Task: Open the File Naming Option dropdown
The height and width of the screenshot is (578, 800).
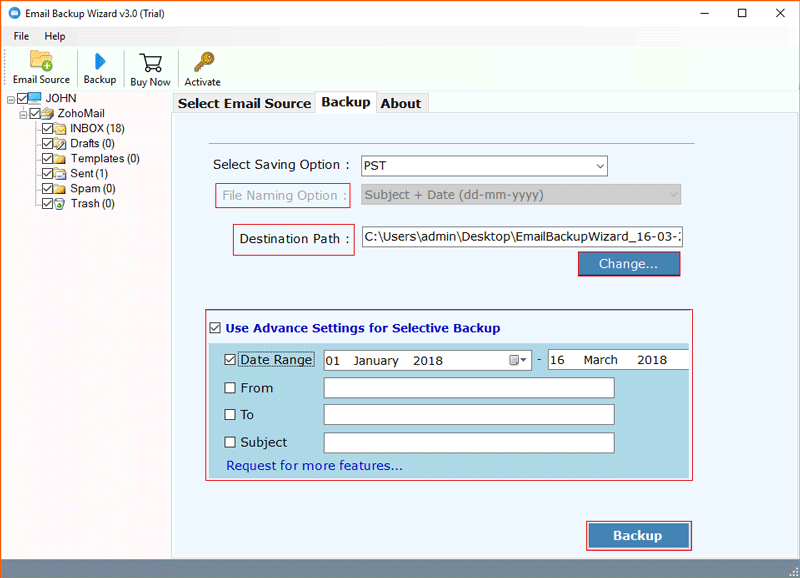Action: click(x=520, y=194)
